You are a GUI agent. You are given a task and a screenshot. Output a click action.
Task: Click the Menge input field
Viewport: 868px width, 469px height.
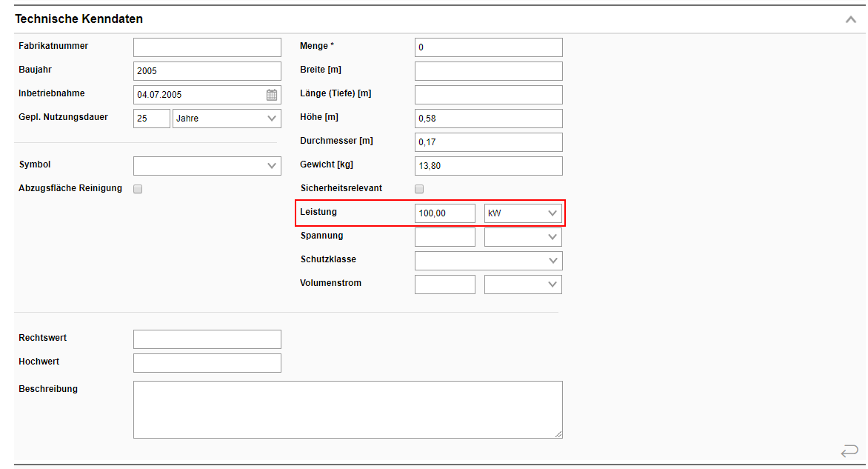tap(489, 47)
